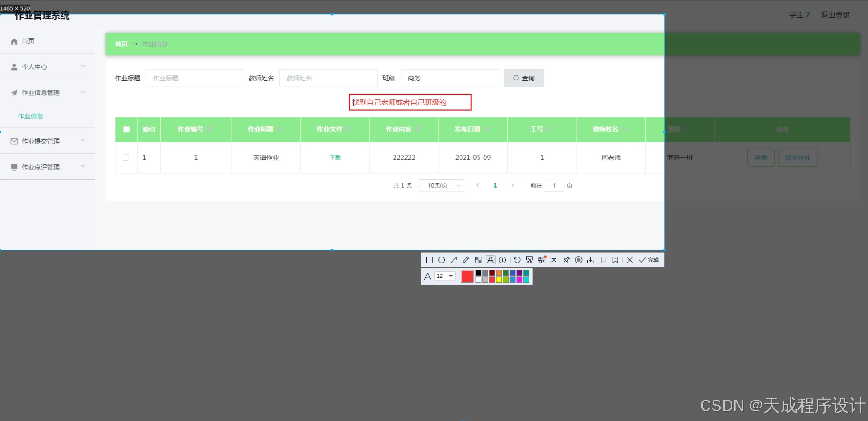Undo the last annotation
The image size is (868, 421).
tap(517, 260)
